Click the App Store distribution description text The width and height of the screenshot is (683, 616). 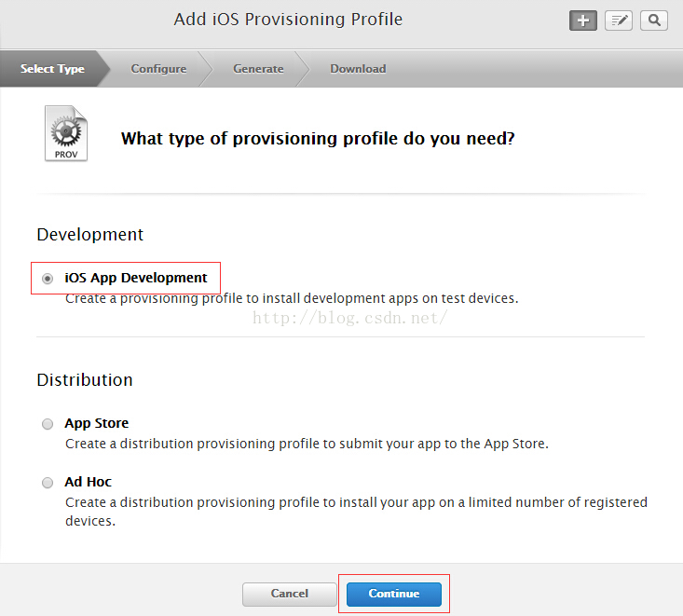pos(307,444)
